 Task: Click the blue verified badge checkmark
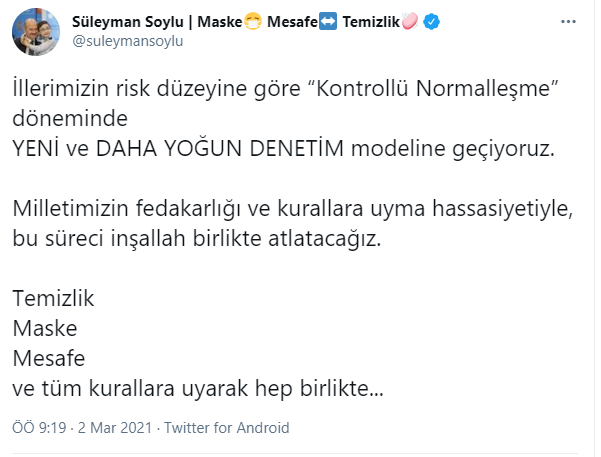431,22
